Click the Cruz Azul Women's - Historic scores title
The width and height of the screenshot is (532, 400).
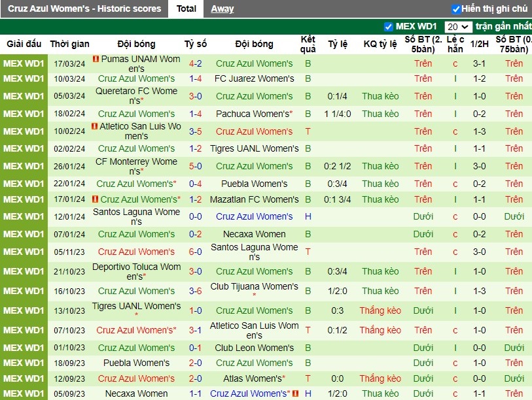[x=84, y=8]
